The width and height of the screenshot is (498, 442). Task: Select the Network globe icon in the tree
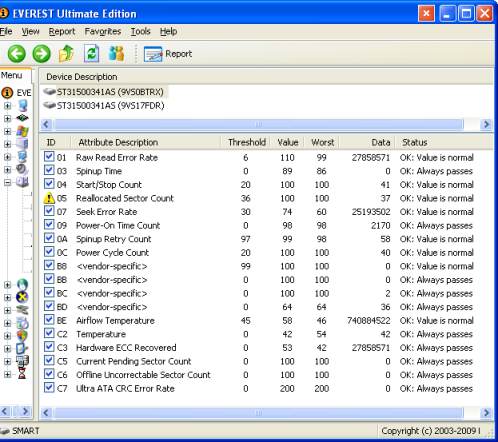click(x=22, y=284)
